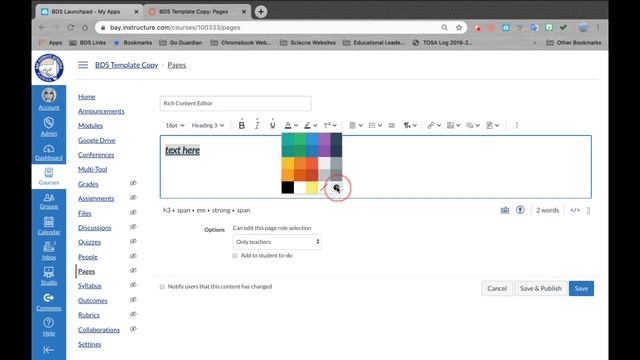Expand the text color dropdown arrow

[x=296, y=125]
